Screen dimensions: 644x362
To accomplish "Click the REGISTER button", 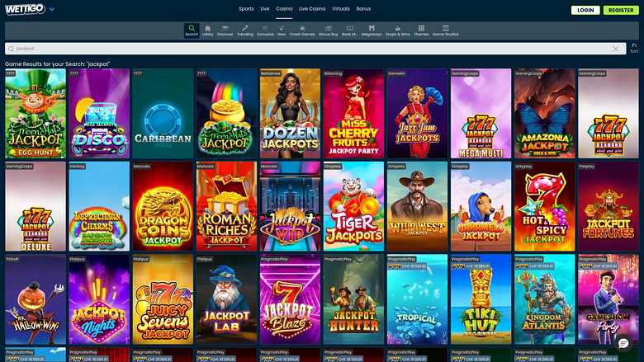I will click(x=621, y=10).
